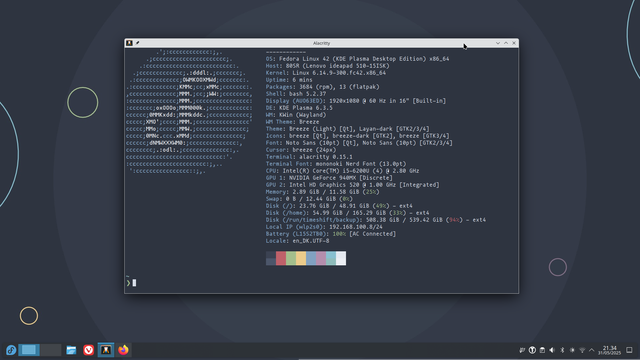The height and width of the screenshot is (360, 640).
Task: Click the 'Battery (L15S2TB0)' line
Action: pos(331,233)
